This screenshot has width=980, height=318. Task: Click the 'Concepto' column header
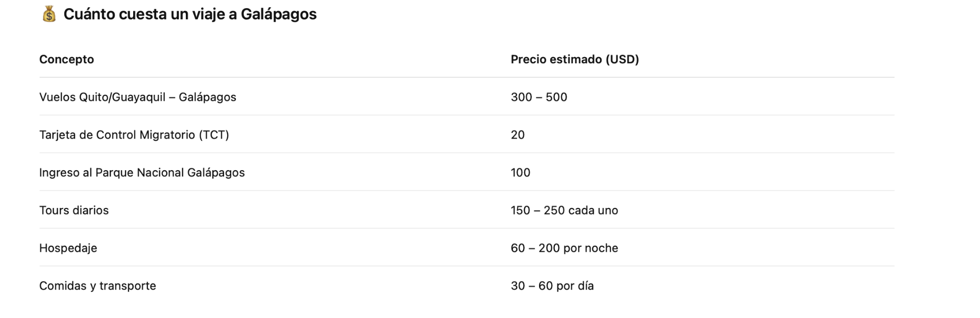point(66,59)
